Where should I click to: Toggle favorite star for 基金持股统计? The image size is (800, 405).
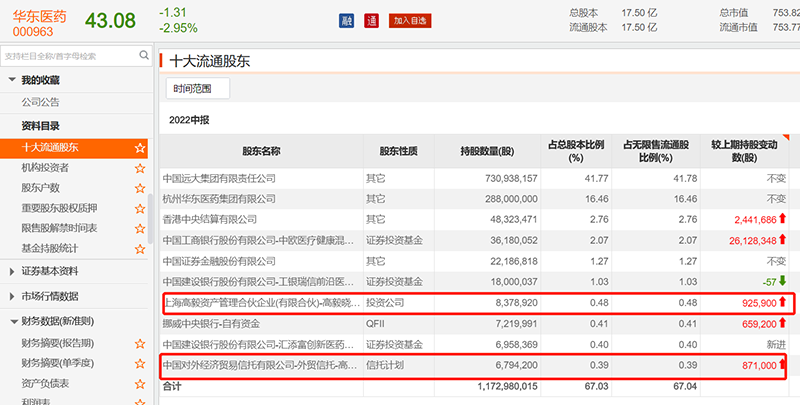click(140, 249)
